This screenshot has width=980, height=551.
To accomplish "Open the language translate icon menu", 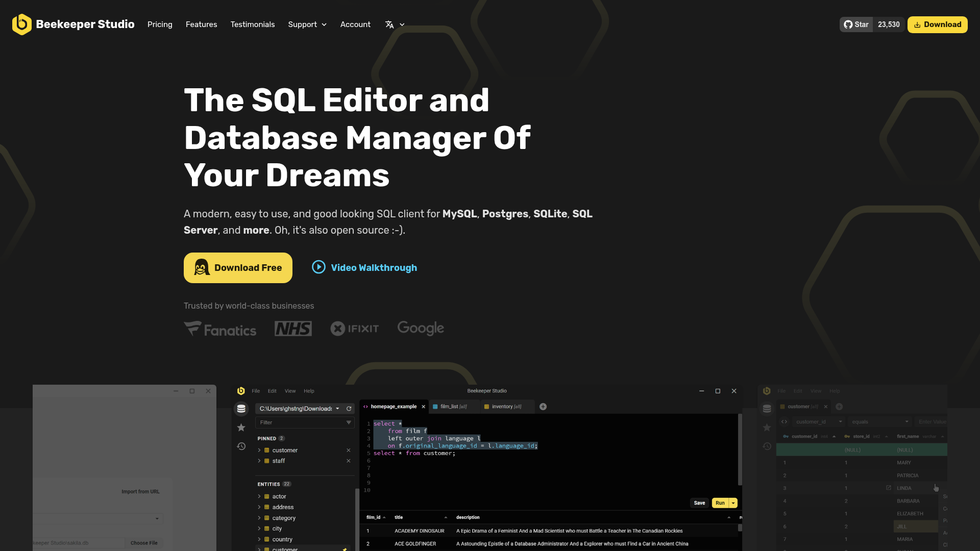I will tap(395, 24).
